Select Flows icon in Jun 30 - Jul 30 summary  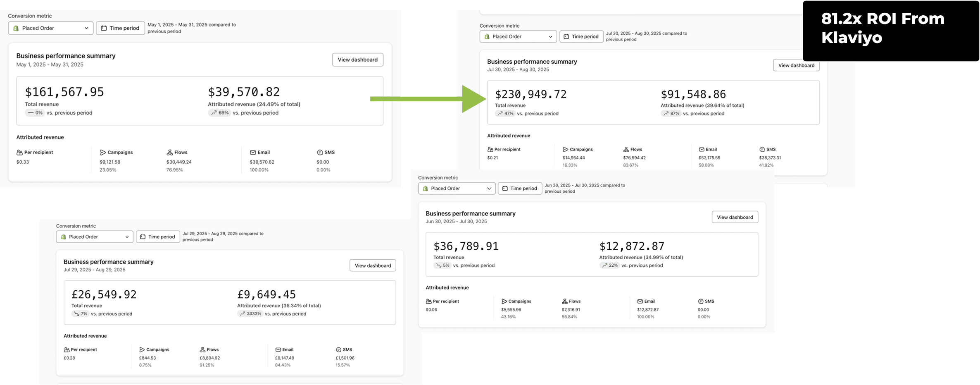[x=565, y=301]
